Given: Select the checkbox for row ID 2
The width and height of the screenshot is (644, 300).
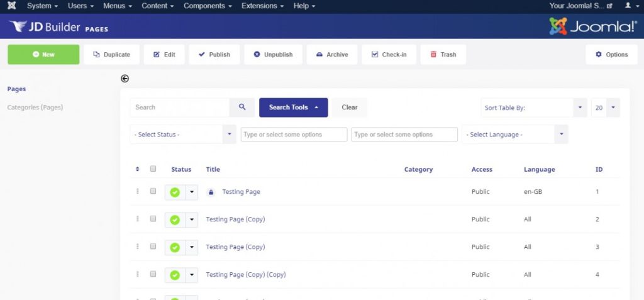Looking at the screenshot, I should click(x=153, y=219).
